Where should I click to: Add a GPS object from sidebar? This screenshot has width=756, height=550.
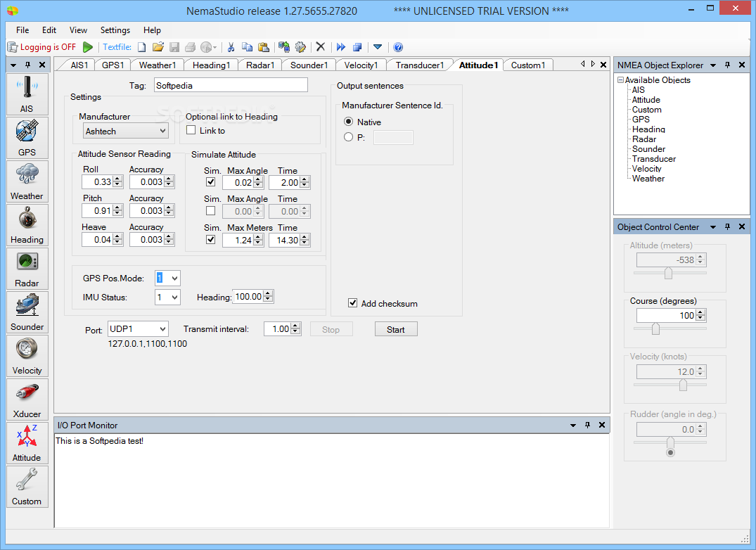tap(27, 138)
